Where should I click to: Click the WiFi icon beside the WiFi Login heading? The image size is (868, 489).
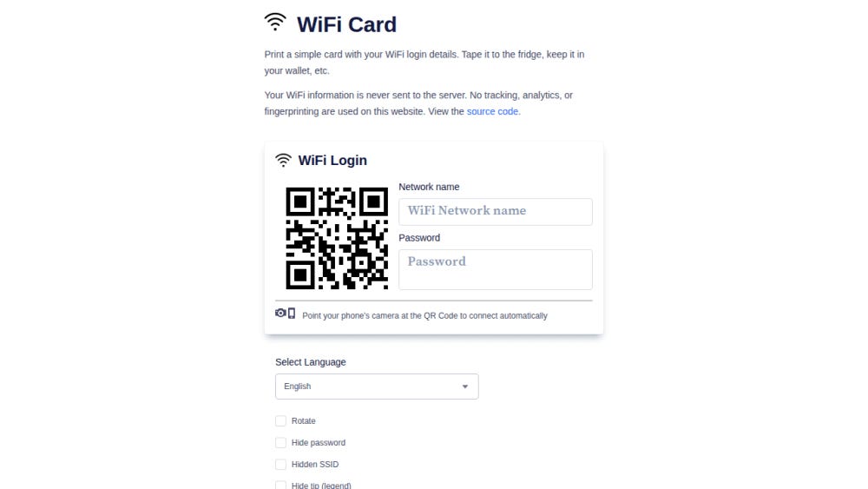(x=283, y=160)
